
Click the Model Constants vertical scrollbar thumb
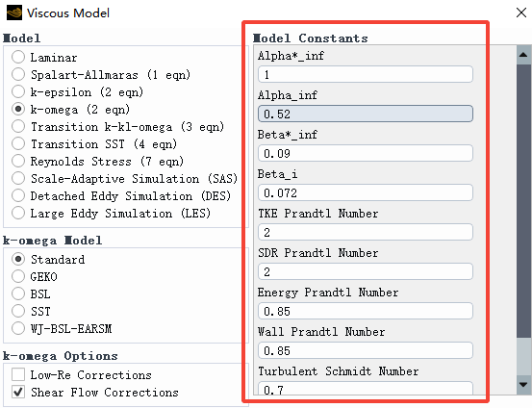523,200
